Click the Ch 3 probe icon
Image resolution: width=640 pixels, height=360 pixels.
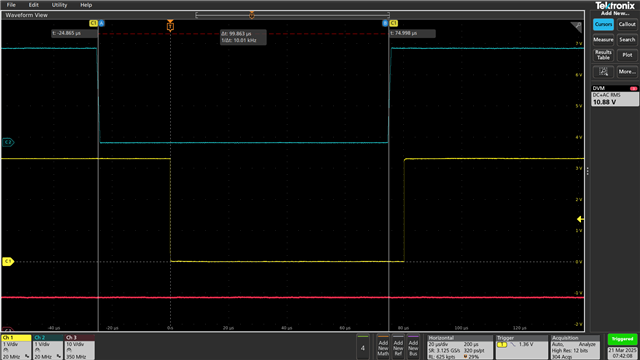tap(69, 351)
